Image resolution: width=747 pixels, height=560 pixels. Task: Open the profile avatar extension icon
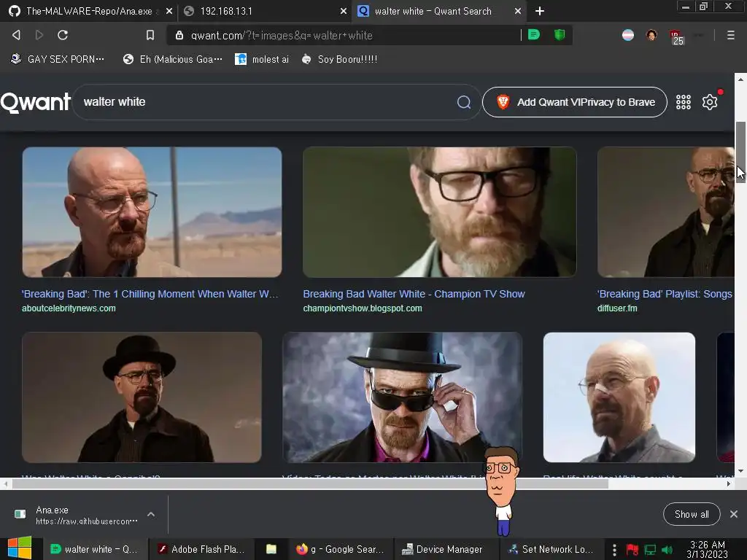coord(651,35)
